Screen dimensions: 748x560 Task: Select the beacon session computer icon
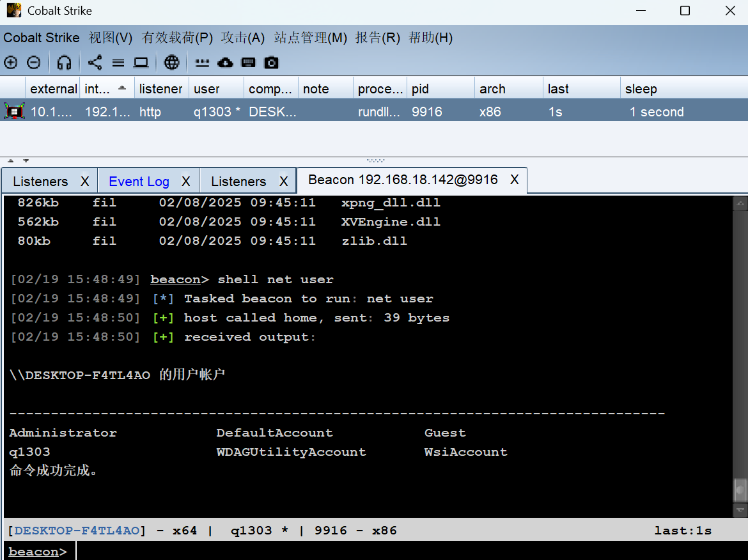pos(14,111)
